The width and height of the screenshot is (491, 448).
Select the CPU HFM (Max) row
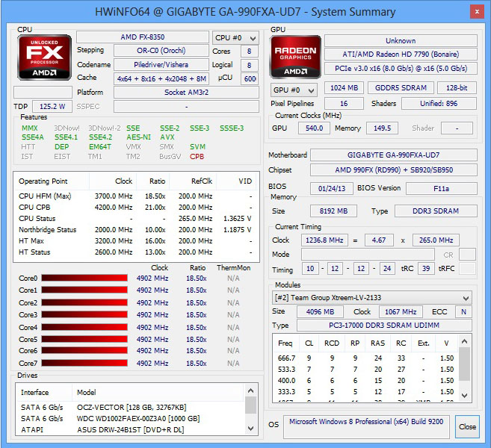pyautogui.click(x=136, y=196)
